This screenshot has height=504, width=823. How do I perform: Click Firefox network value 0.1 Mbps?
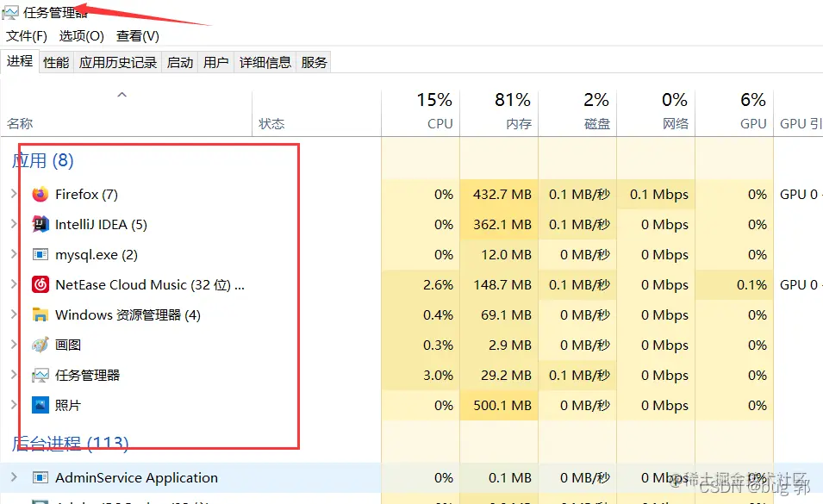point(659,195)
